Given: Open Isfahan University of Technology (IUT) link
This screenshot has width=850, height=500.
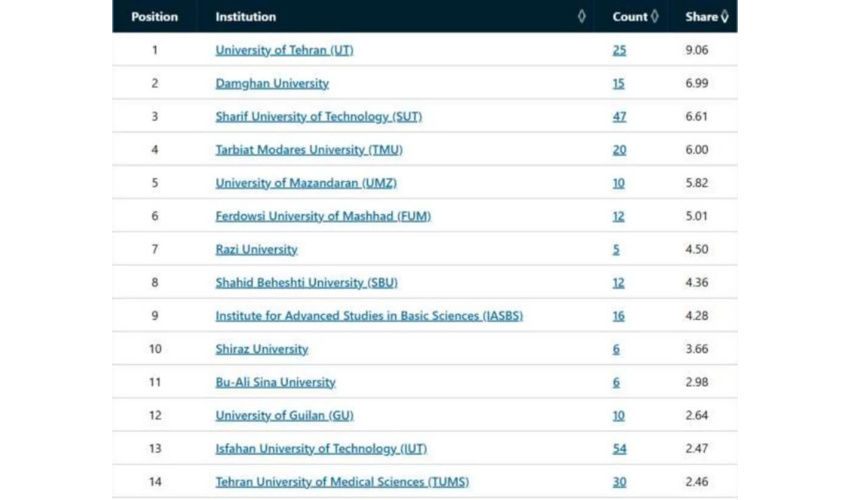Looking at the screenshot, I should [321, 448].
